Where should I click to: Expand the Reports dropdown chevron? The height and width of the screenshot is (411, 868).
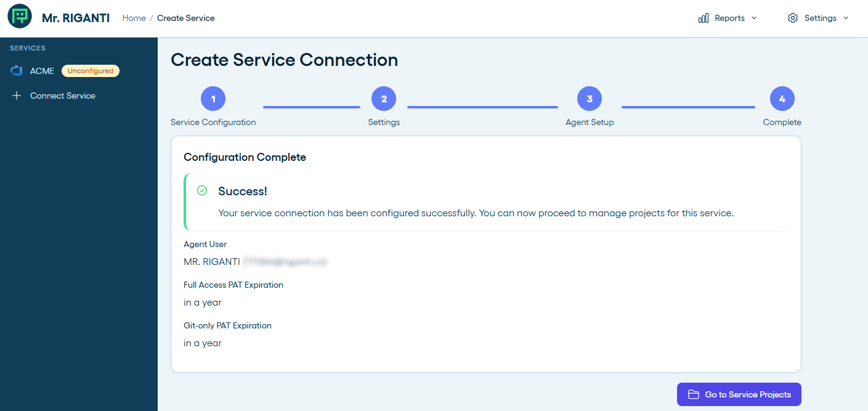(754, 18)
